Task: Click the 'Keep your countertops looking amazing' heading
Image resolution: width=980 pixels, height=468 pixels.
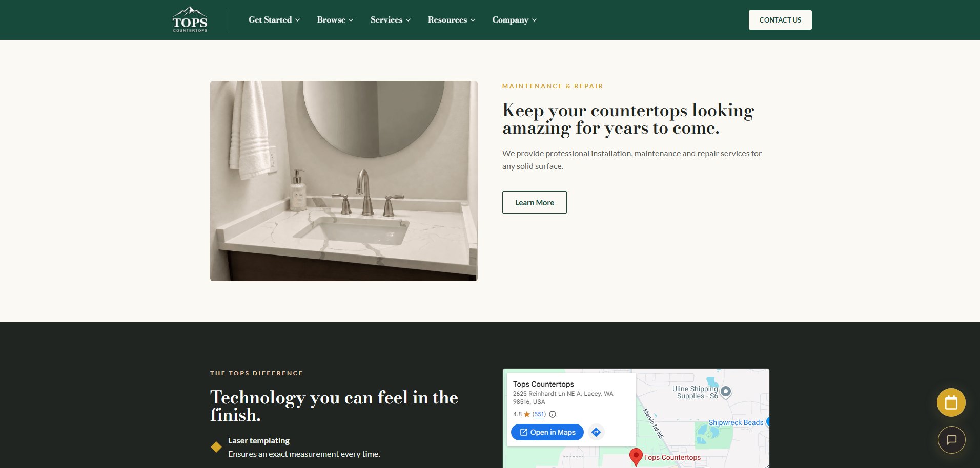Action: [x=628, y=119]
